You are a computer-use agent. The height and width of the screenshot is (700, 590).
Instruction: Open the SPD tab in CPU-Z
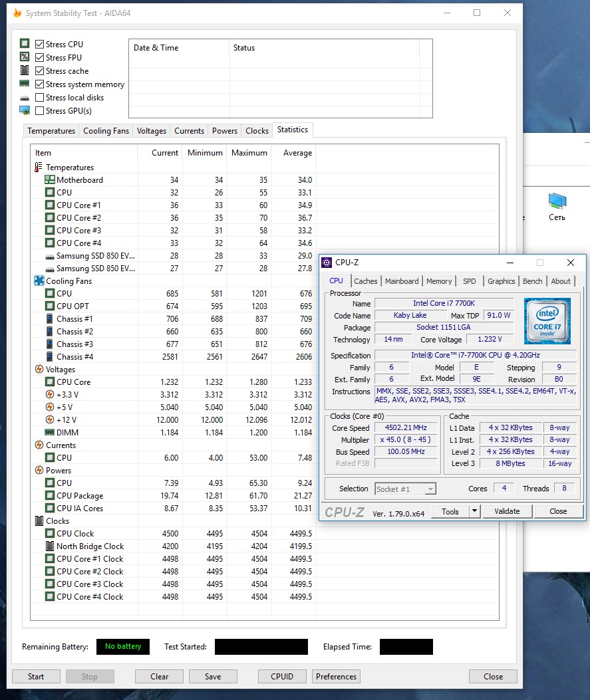(x=469, y=281)
